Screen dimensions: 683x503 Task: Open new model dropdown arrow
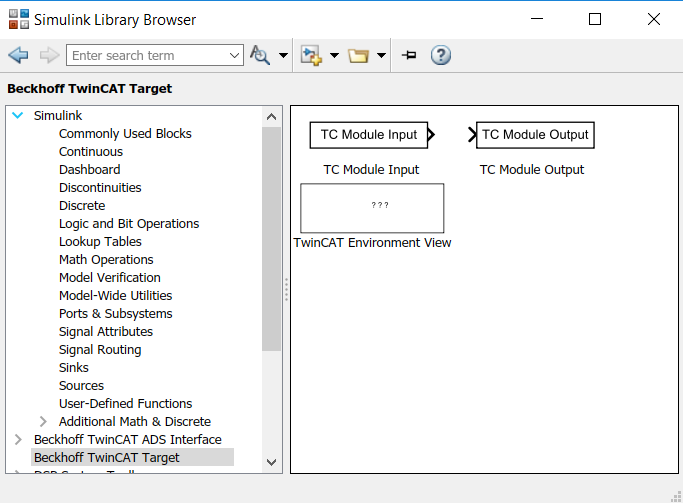[x=334, y=55]
